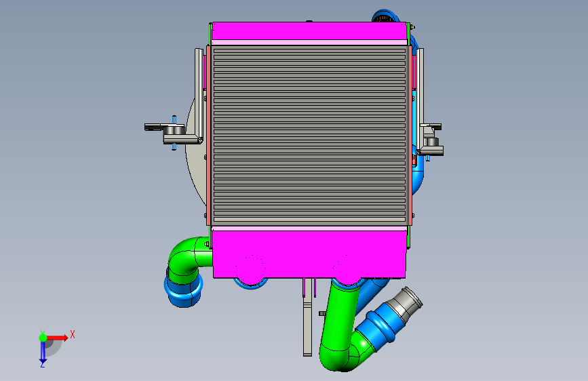Click the blue Z axis arrow of triad
The image size is (588, 381).
43,353
